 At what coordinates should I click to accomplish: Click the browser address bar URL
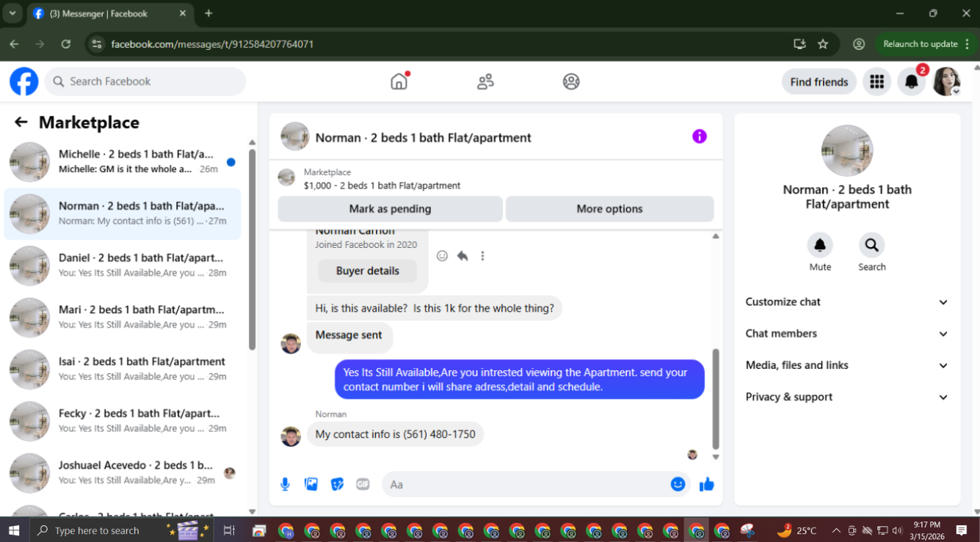(212, 44)
